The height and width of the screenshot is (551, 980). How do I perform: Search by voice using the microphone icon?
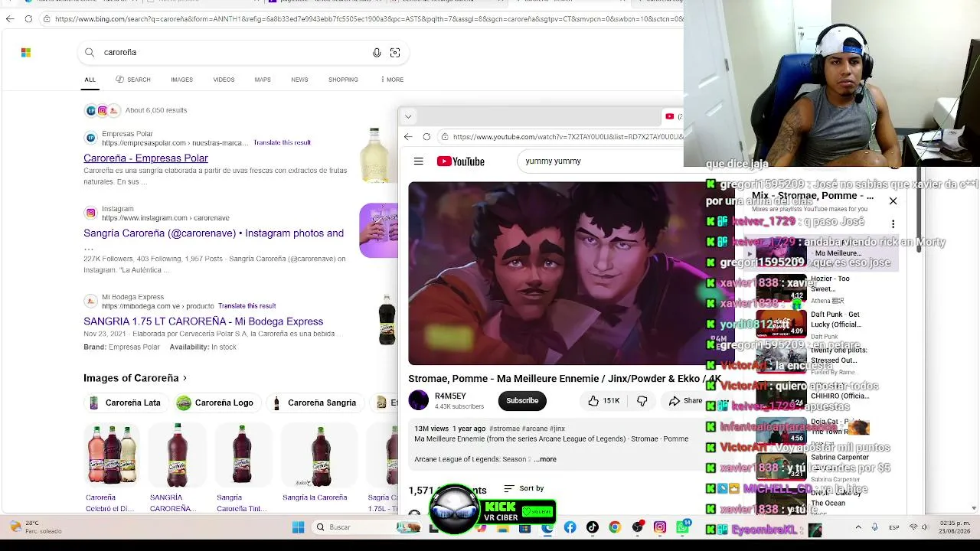tap(377, 52)
